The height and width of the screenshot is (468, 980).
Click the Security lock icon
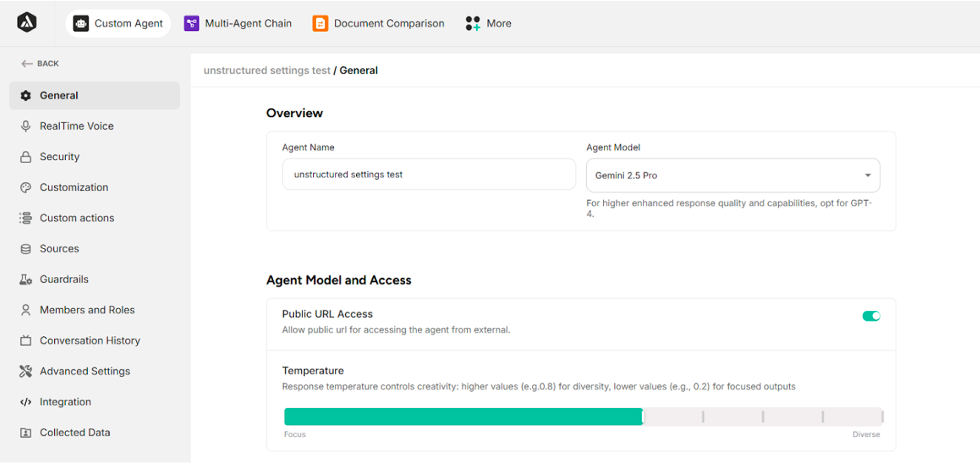26,157
